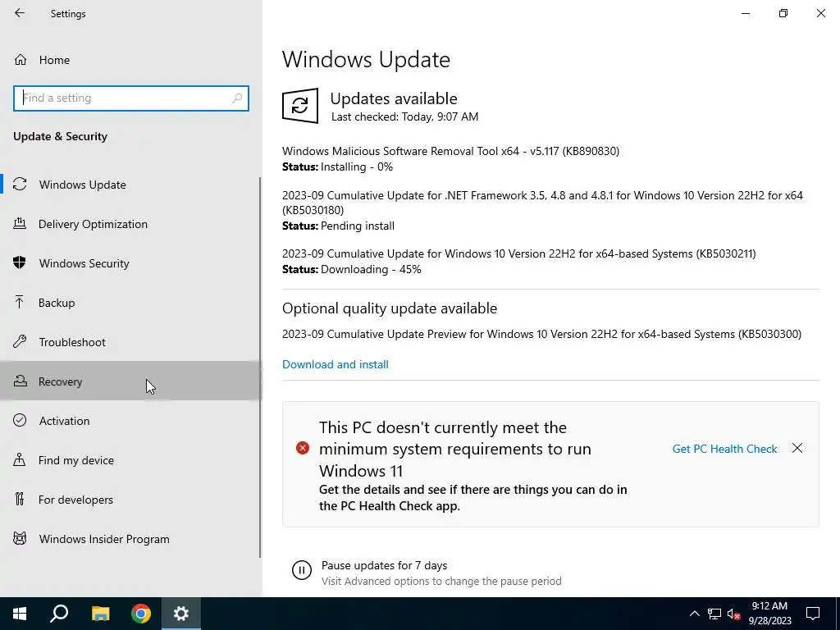Open File Explorer from taskbar

tap(100, 614)
